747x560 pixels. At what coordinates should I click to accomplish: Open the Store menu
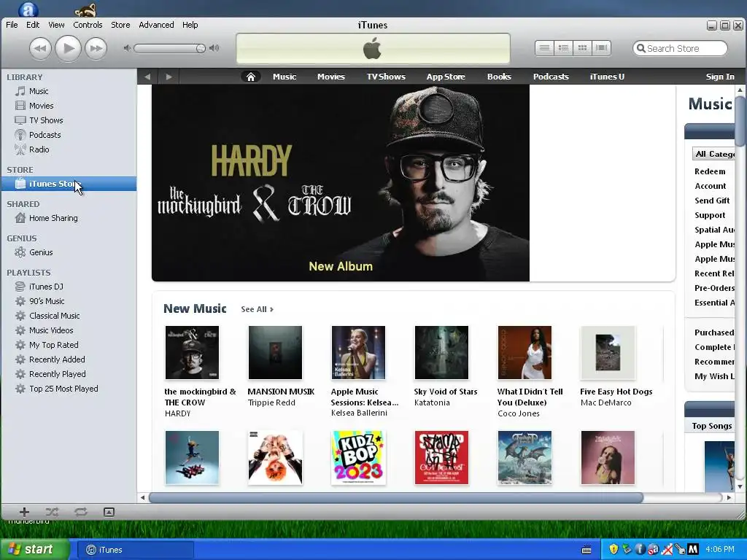pos(120,25)
